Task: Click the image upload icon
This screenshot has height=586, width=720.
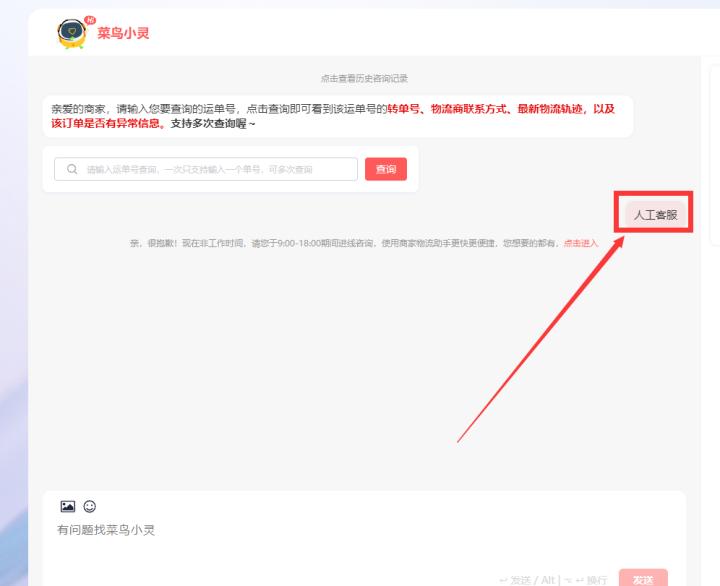Action: [x=68, y=506]
